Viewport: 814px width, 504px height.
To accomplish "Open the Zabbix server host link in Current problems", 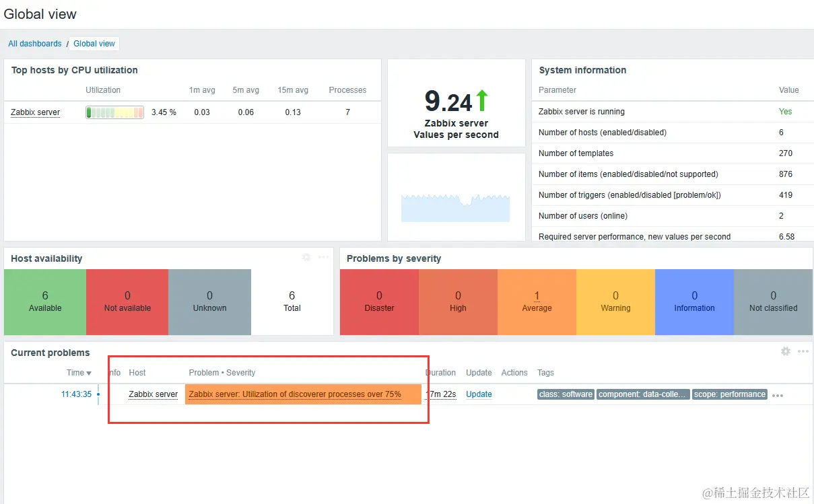I will point(154,394).
